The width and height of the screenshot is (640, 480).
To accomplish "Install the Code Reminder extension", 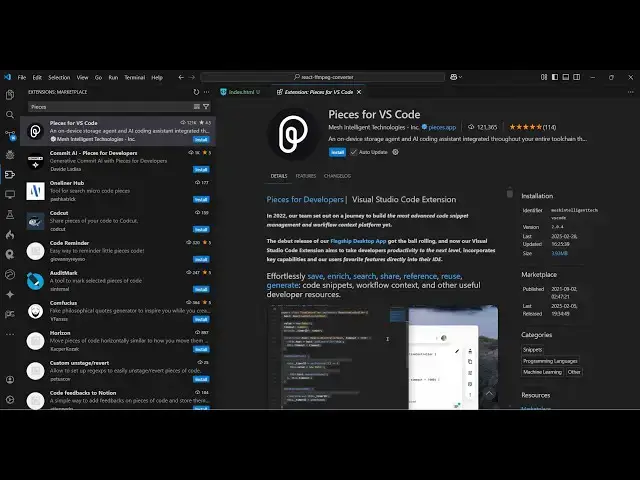I will [x=201, y=259].
